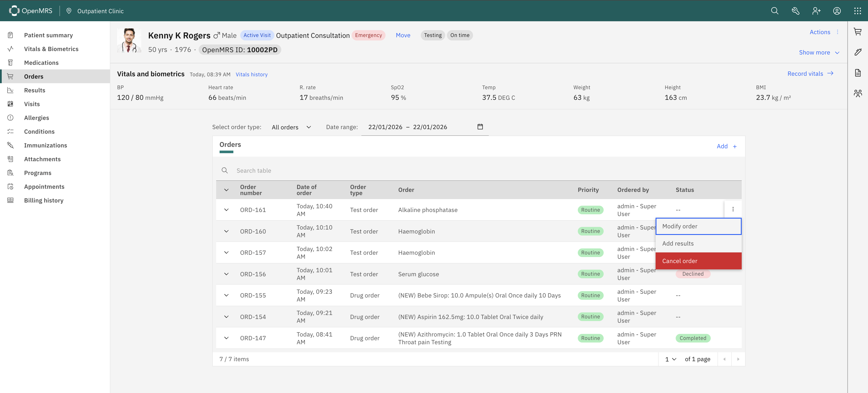
Task: Click the add patient icon
Action: pyautogui.click(x=816, y=11)
